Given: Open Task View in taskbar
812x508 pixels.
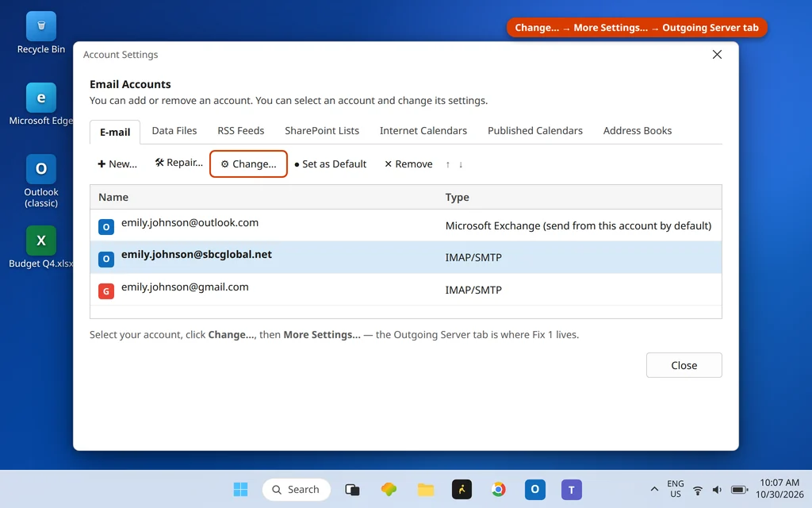Looking at the screenshot, I should [x=352, y=489].
